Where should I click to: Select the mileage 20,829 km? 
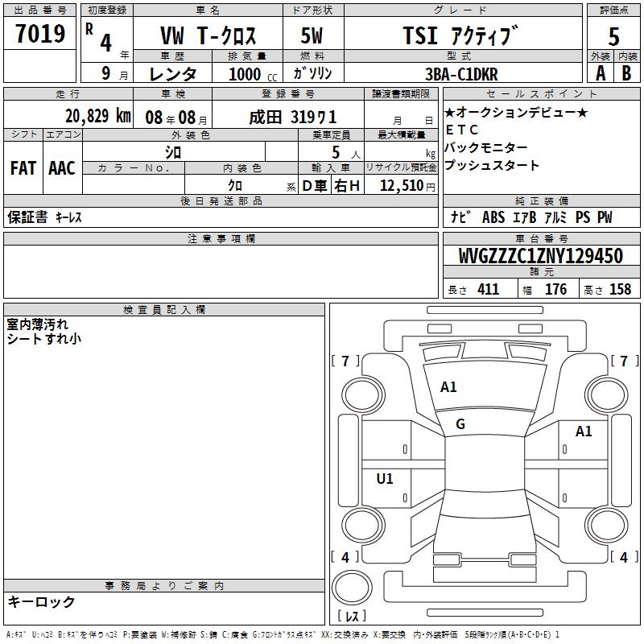click(98, 116)
